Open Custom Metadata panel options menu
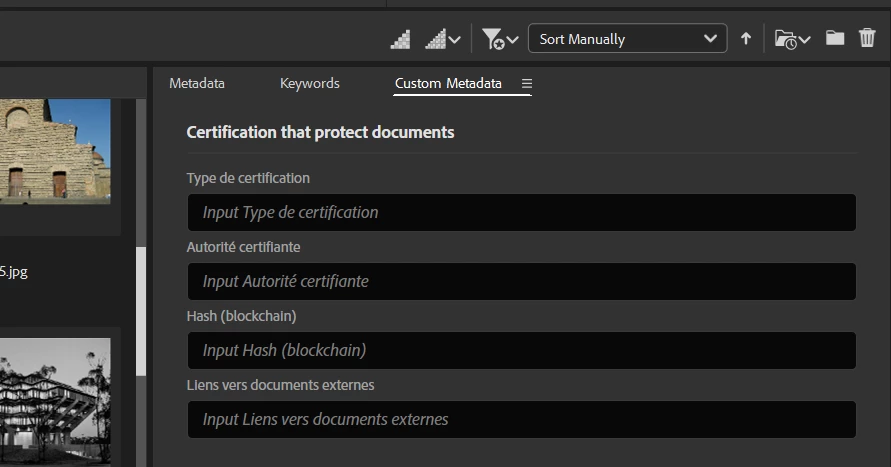891x467 pixels. (x=527, y=84)
